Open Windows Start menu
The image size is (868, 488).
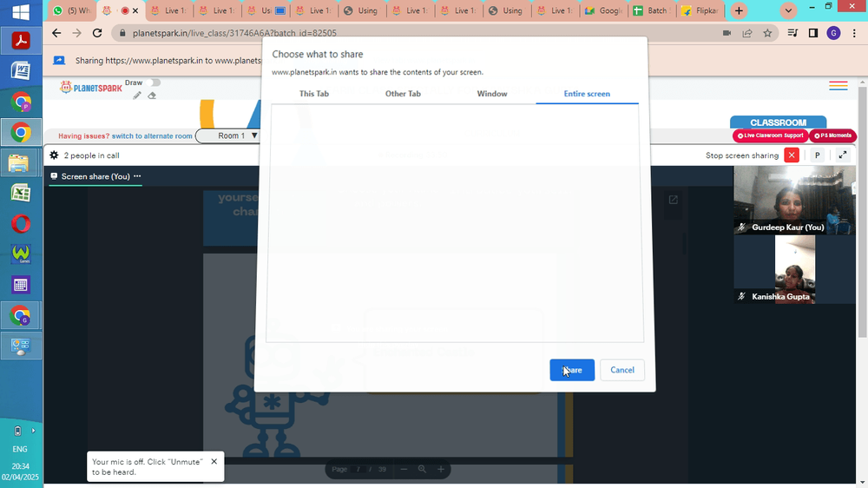click(21, 11)
